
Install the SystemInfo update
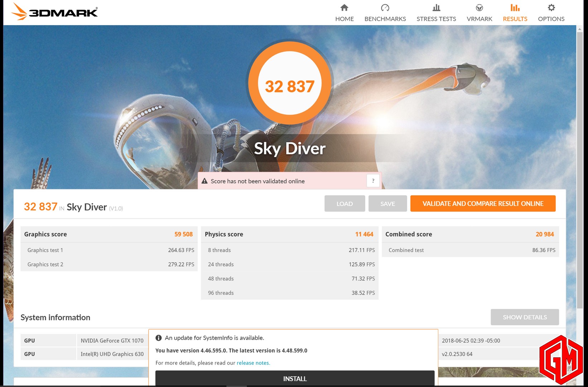(295, 378)
